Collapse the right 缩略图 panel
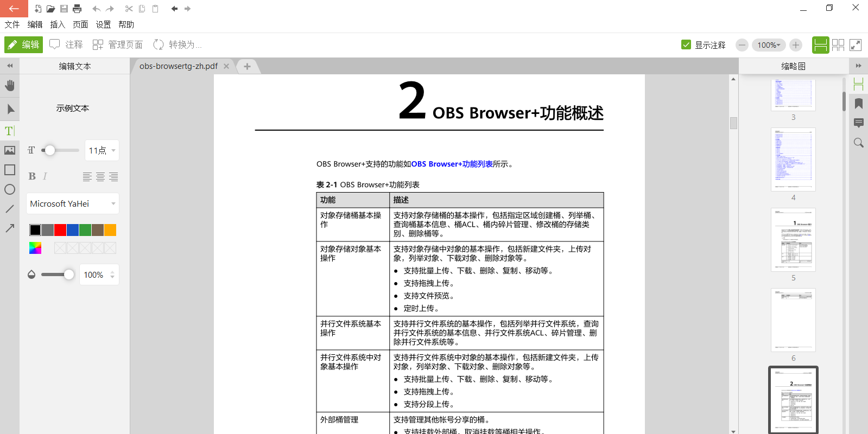868x434 pixels. click(x=858, y=66)
